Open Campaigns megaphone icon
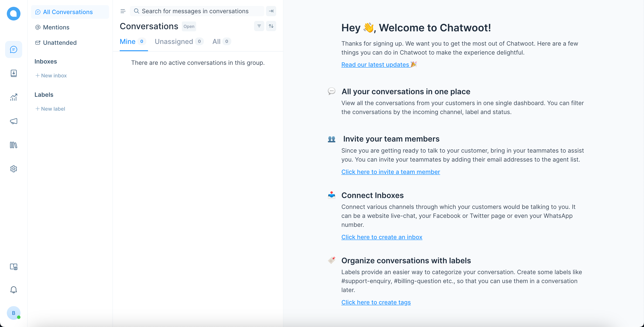 click(13, 121)
